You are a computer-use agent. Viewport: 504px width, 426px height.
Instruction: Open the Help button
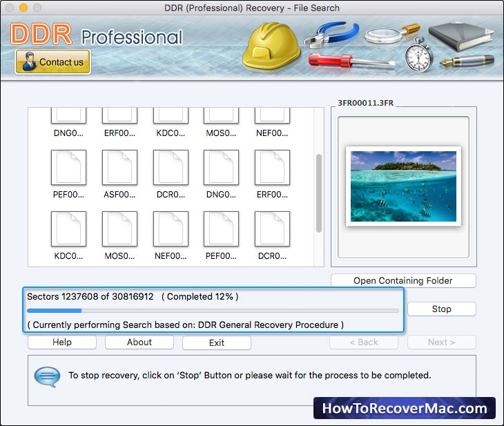(x=62, y=342)
